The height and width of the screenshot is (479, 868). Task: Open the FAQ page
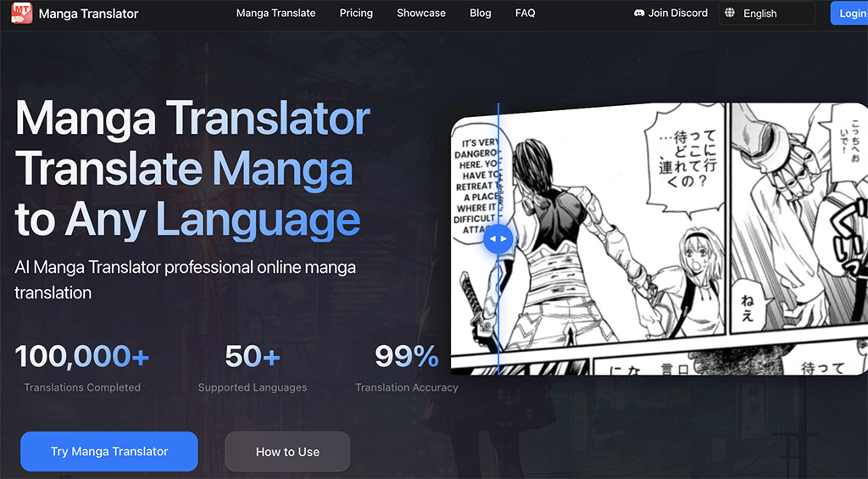click(526, 13)
